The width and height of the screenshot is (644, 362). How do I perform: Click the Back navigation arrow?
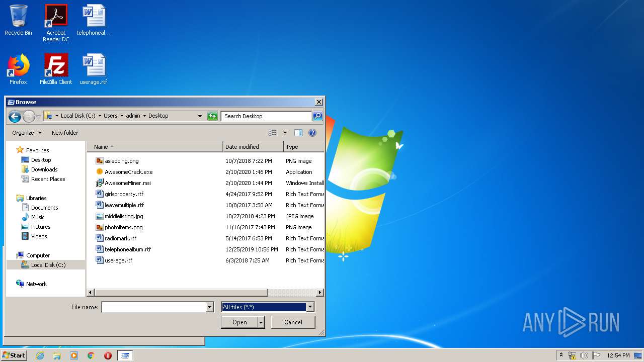(x=15, y=116)
